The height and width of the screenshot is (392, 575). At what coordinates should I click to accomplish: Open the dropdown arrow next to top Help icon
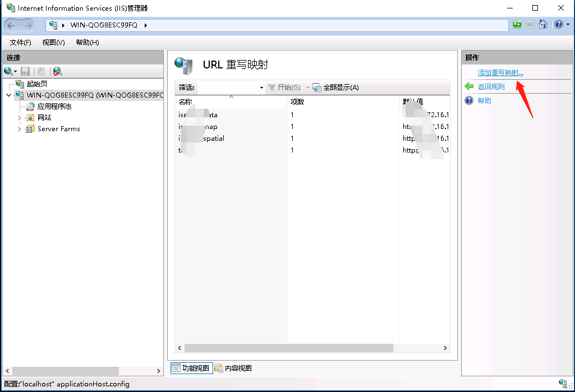coord(568,25)
